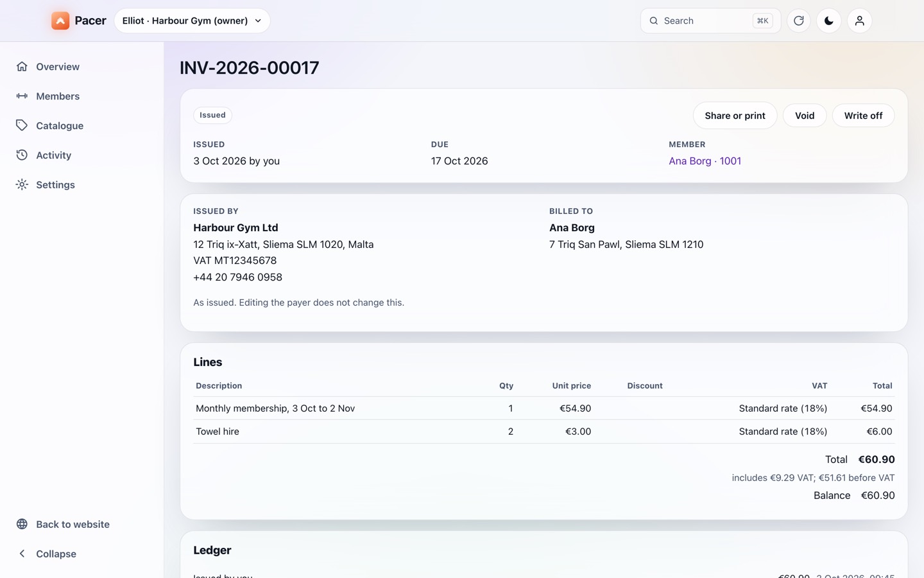Open the Members section
This screenshot has height=578, width=924.
click(x=82, y=96)
